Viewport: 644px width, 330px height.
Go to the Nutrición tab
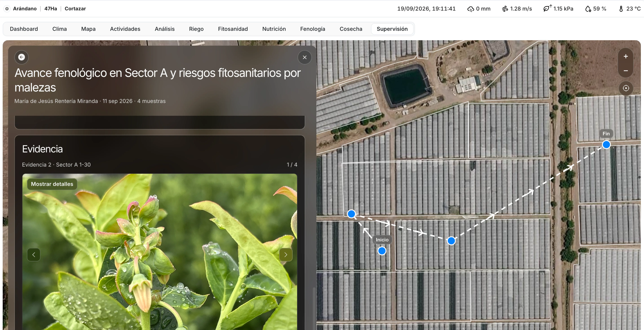click(x=274, y=29)
